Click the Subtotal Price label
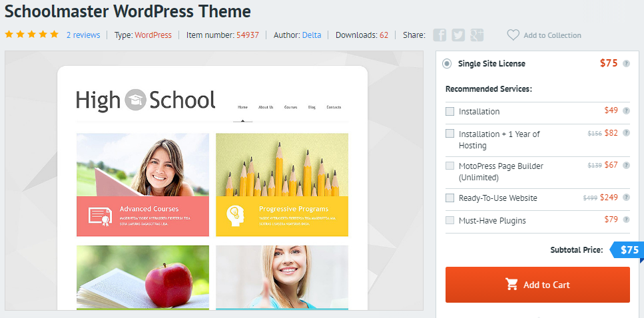 (577, 249)
